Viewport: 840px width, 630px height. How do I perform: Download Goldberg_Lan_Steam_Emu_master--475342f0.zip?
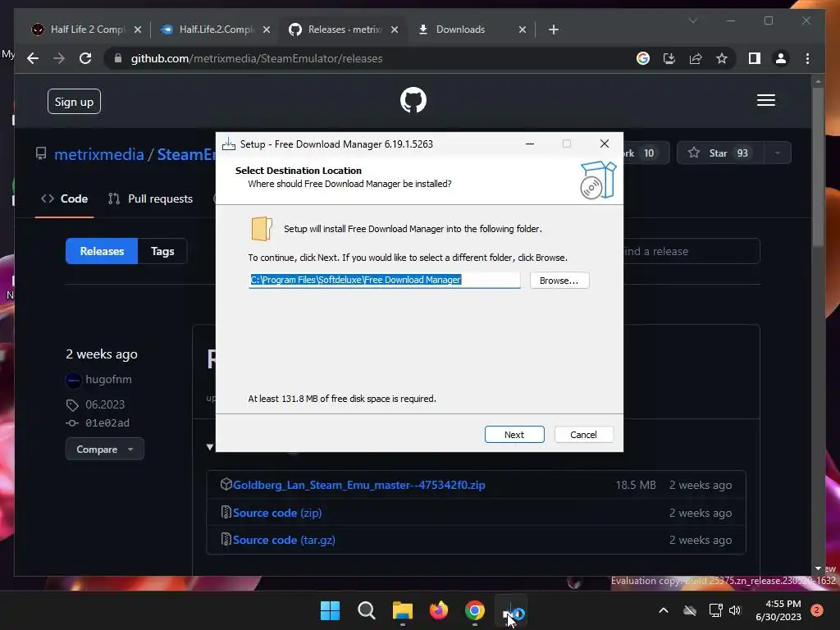(x=359, y=485)
